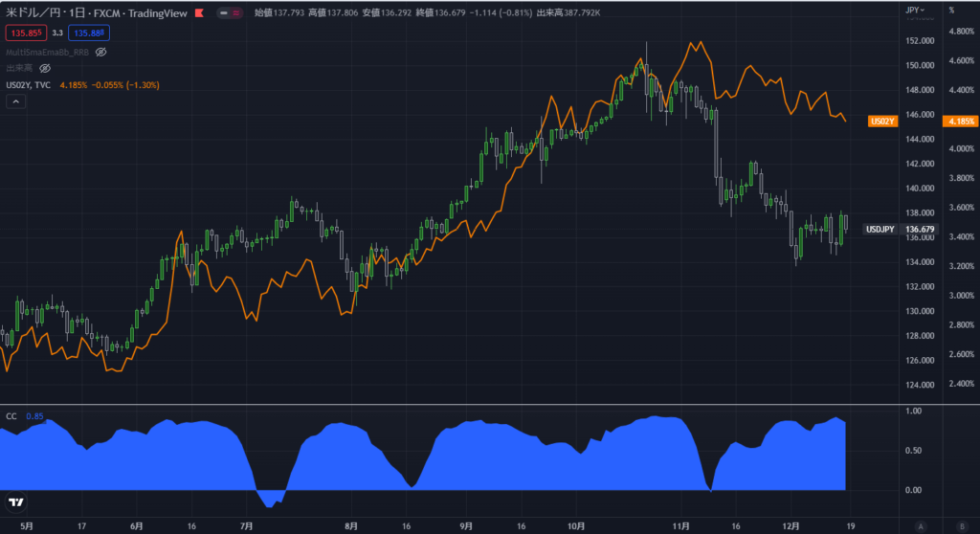Show the hidden MultiSmaEmaBb_RRB indicator
Viewport: 980px width, 534px height.
pyautogui.click(x=100, y=52)
